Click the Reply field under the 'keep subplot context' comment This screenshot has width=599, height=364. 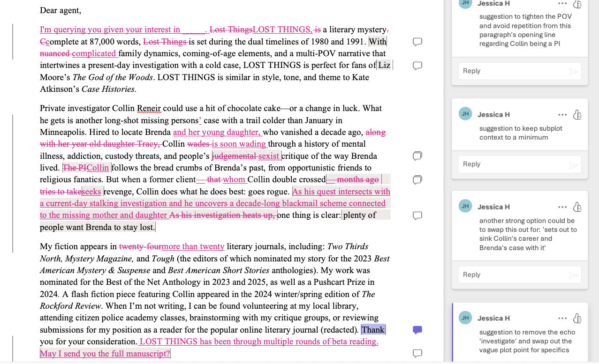(520, 164)
